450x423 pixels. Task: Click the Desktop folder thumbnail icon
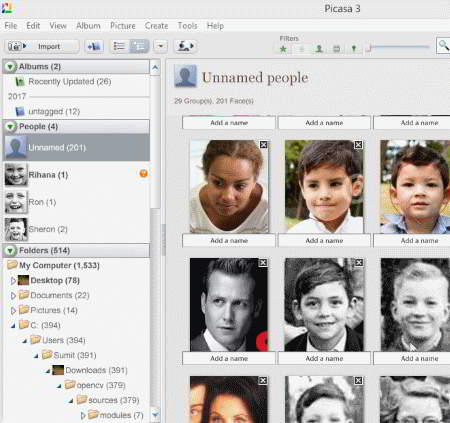23,280
